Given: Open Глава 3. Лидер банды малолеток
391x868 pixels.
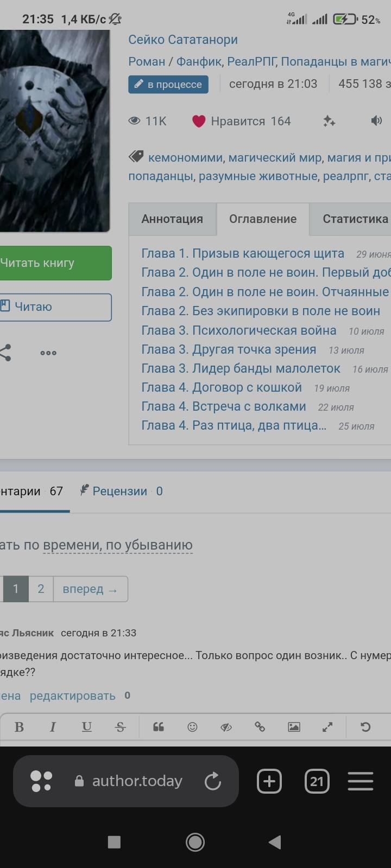Looking at the screenshot, I should (241, 368).
